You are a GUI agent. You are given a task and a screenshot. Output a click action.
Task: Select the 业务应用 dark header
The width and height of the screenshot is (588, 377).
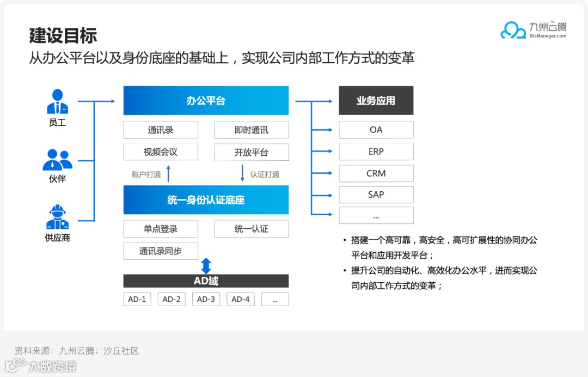pos(376,101)
